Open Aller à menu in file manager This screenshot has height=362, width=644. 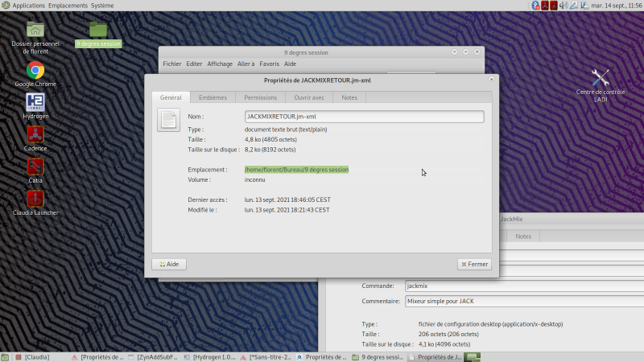coord(246,64)
